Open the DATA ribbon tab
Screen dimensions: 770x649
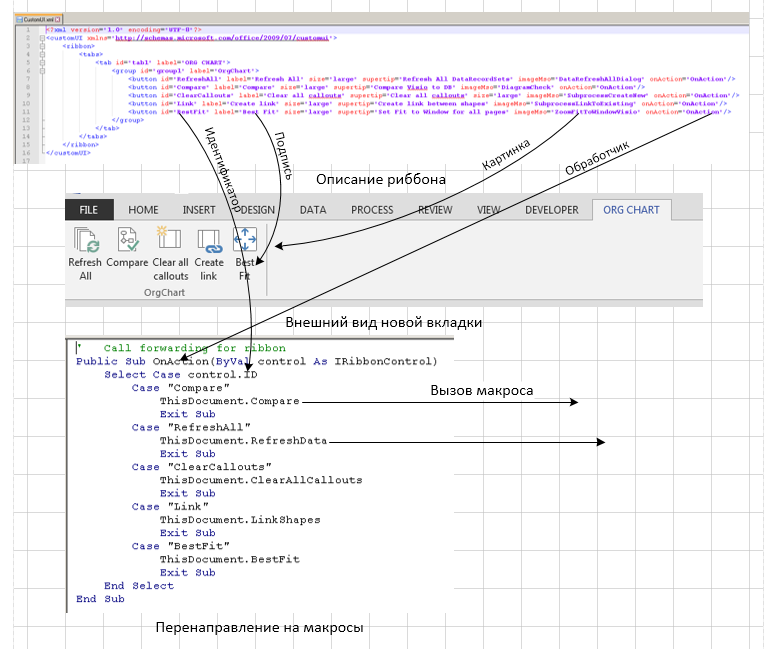(313, 210)
